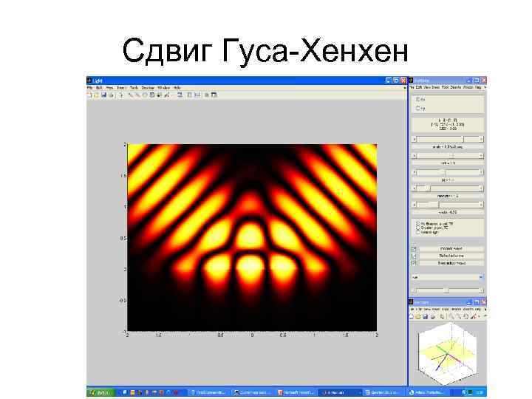Click Open File icon in Light window toolbar

coord(96,95)
